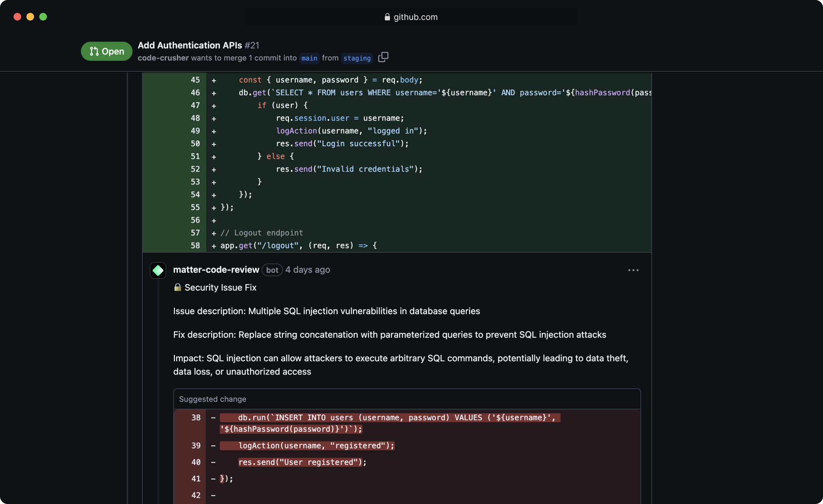Click the lock emoji beside Security Issue Fix
The height and width of the screenshot is (504, 823).
[177, 287]
